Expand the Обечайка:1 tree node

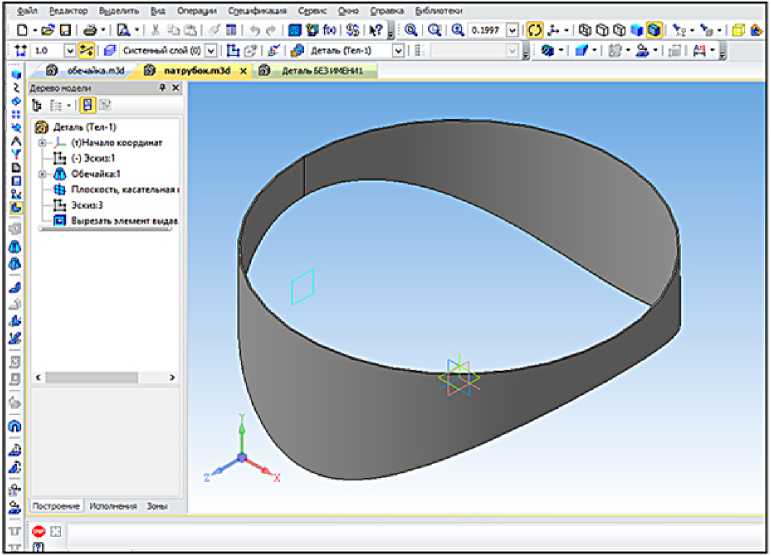tap(41, 174)
